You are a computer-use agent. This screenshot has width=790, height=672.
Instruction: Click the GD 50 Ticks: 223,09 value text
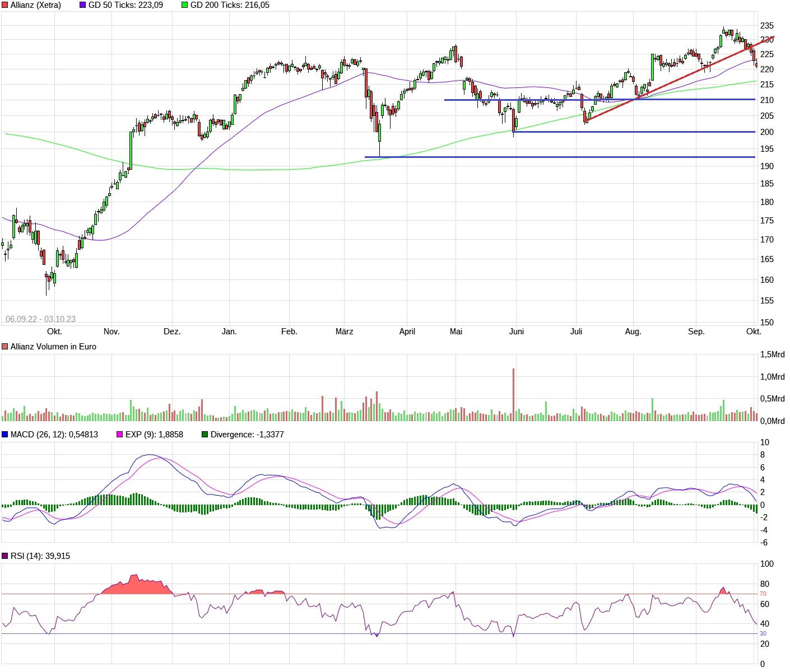(x=124, y=5)
